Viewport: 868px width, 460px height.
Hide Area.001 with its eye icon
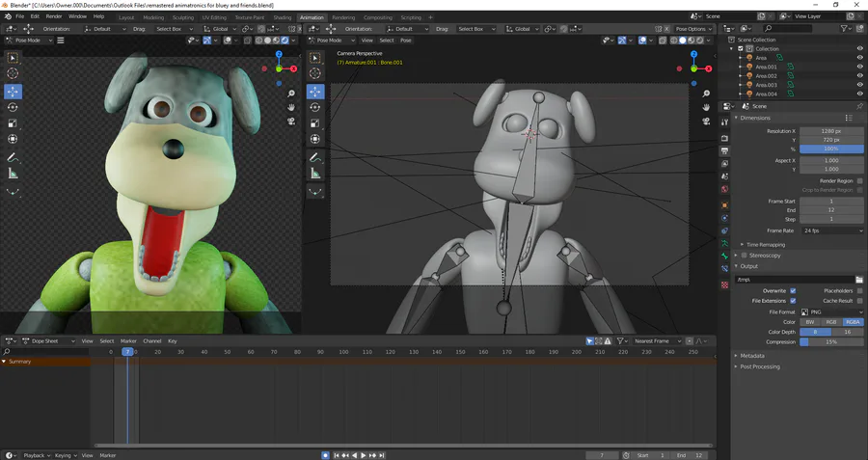point(859,67)
